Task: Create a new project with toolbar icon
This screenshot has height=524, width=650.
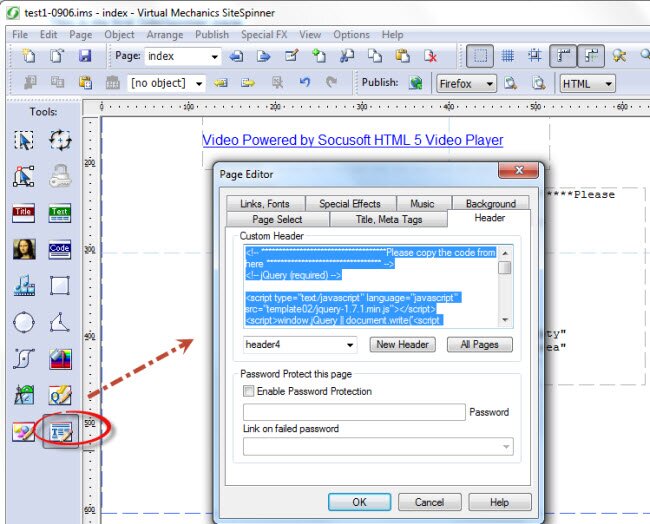Action: [28, 56]
